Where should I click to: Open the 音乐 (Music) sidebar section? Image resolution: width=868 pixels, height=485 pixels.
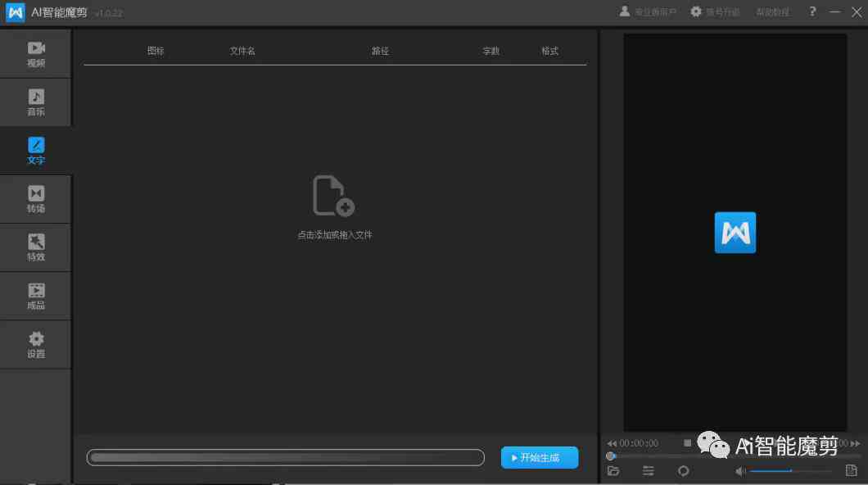pyautogui.click(x=35, y=102)
